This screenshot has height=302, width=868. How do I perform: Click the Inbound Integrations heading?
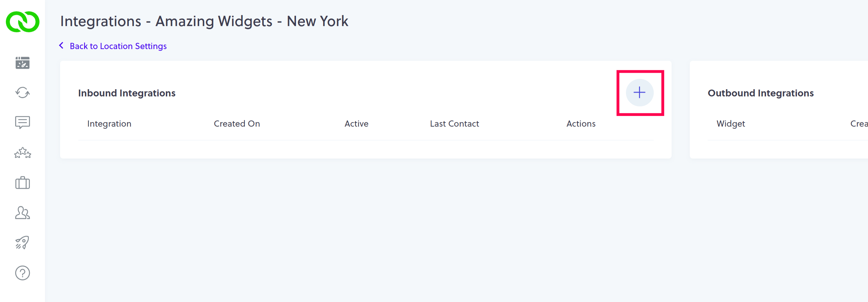pos(127,93)
